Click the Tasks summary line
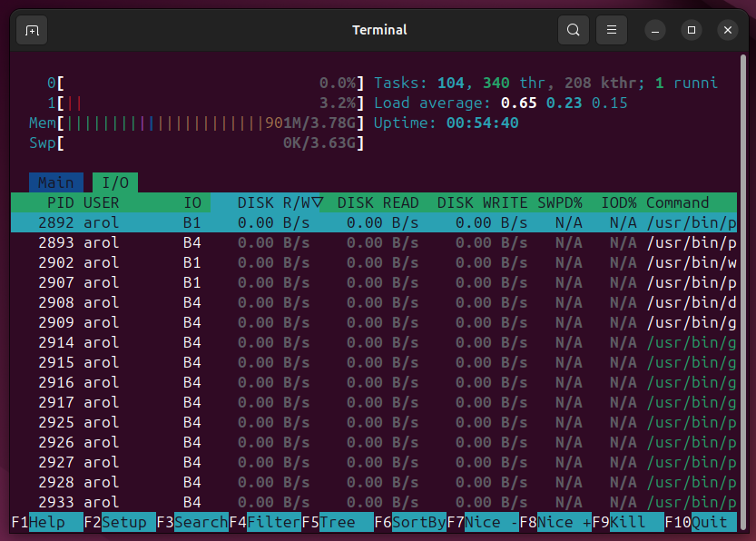 [545, 83]
